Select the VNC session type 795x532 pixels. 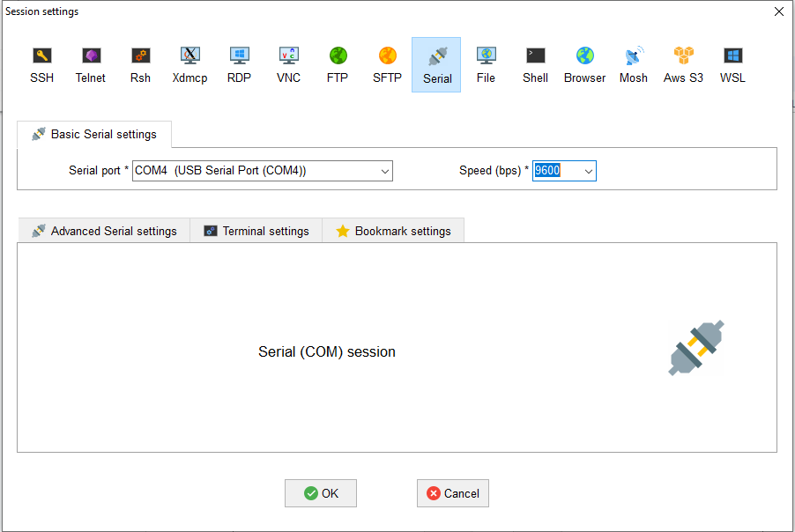click(x=288, y=64)
